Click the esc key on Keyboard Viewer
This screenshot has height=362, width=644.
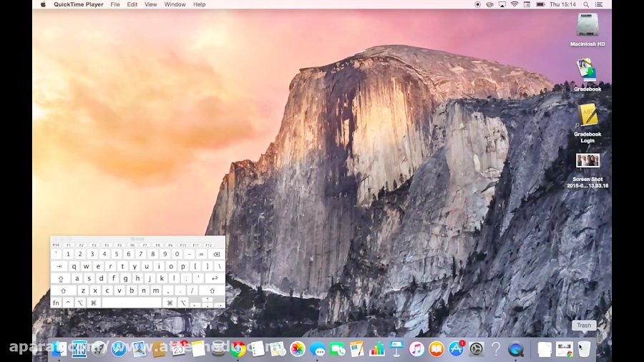pos(56,245)
